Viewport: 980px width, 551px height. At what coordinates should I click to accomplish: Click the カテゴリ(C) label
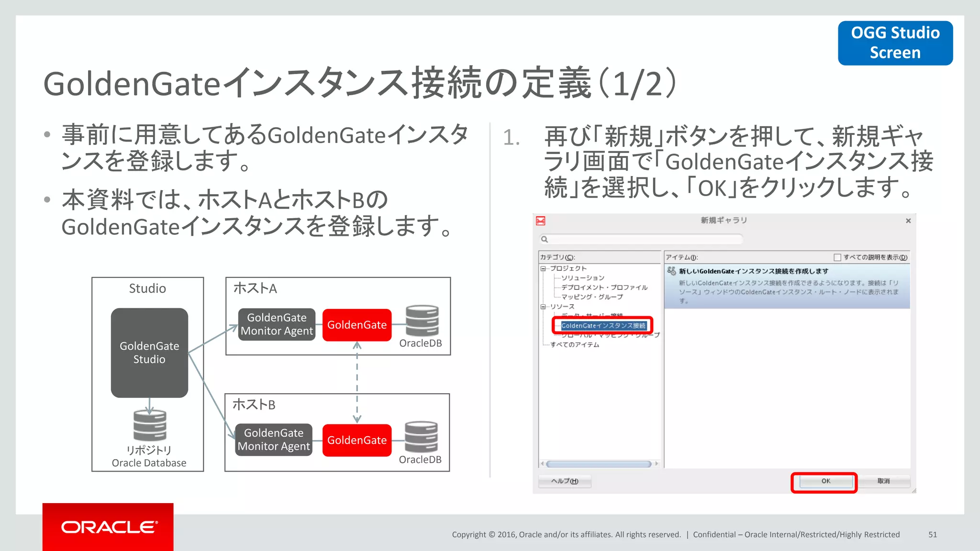tap(557, 257)
